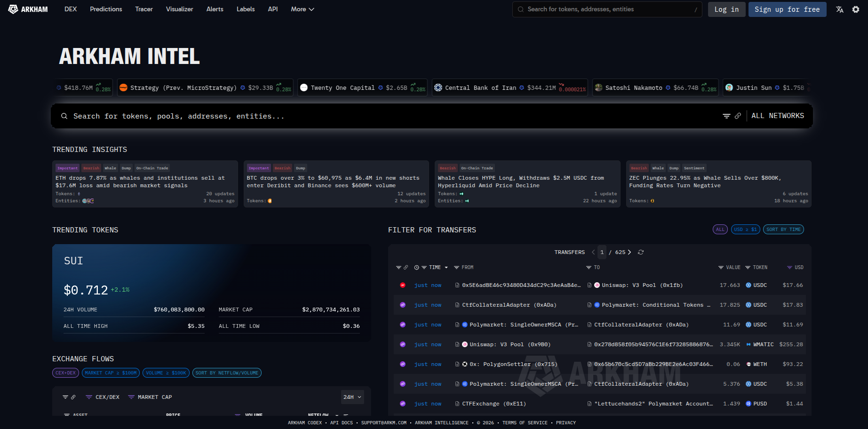This screenshot has height=429, width=868.
Task: Open the DEX page
Action: tap(71, 9)
